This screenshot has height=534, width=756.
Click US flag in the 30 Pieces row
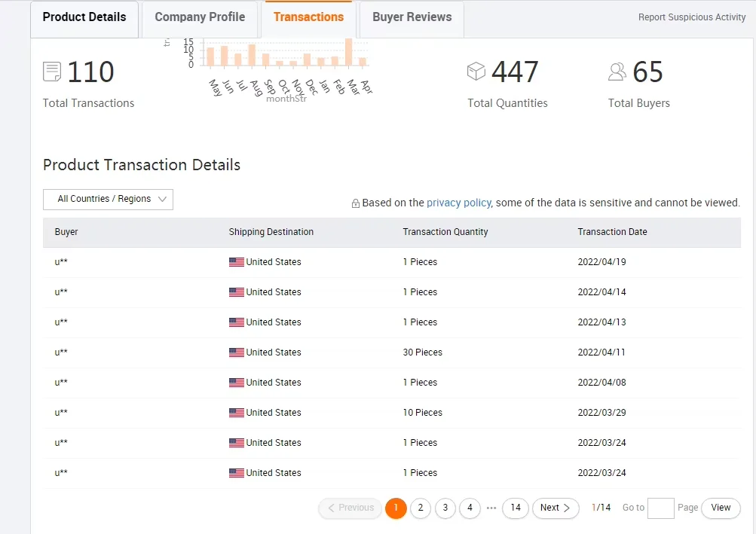pos(237,352)
